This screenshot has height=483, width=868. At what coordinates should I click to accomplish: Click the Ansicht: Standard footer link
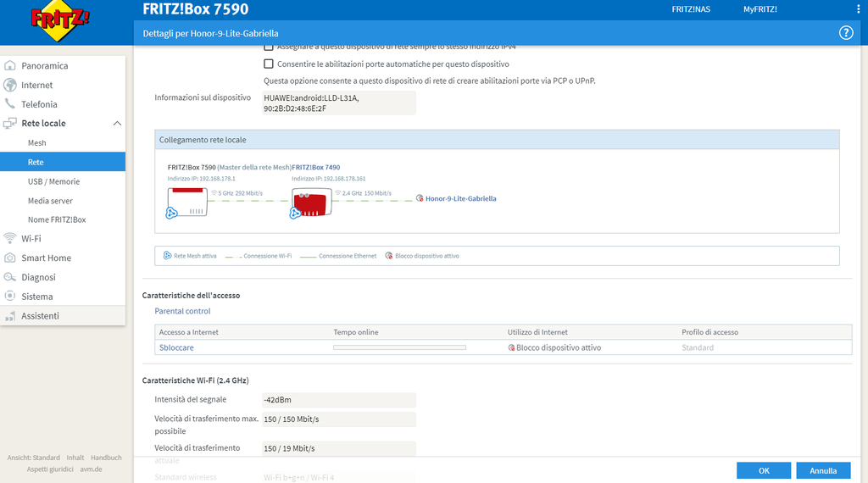click(x=34, y=458)
